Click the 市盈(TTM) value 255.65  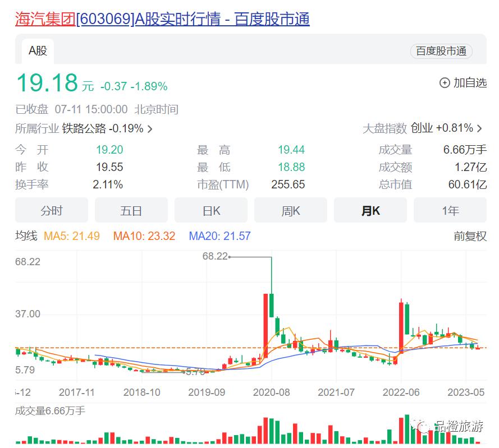(288, 184)
